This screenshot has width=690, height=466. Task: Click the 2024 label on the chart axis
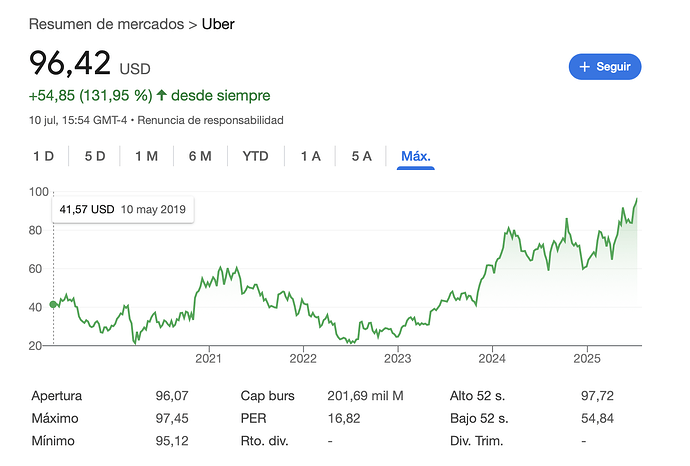(x=492, y=359)
